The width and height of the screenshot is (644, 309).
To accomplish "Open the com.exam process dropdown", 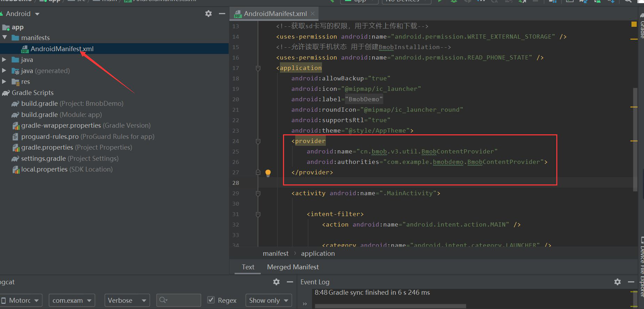I will coord(72,300).
